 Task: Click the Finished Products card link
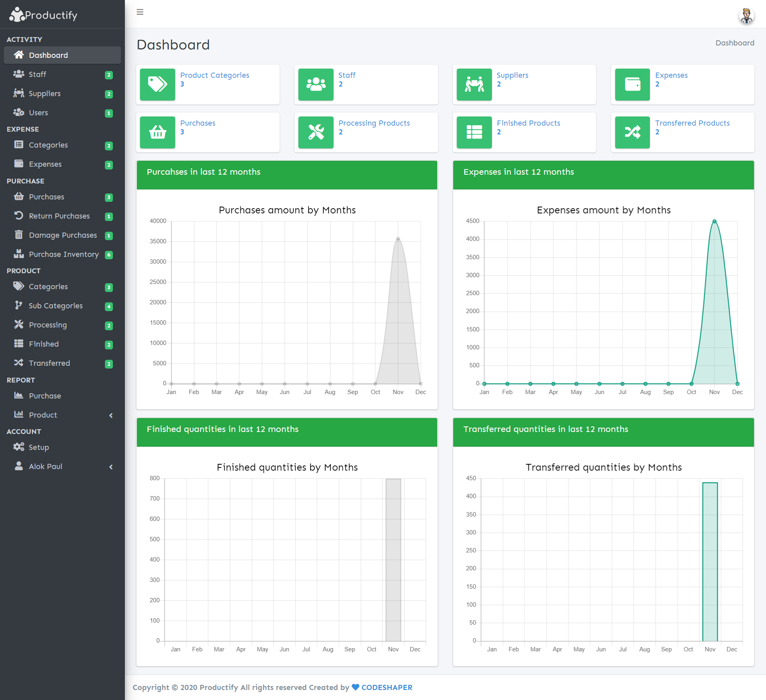[x=529, y=123]
